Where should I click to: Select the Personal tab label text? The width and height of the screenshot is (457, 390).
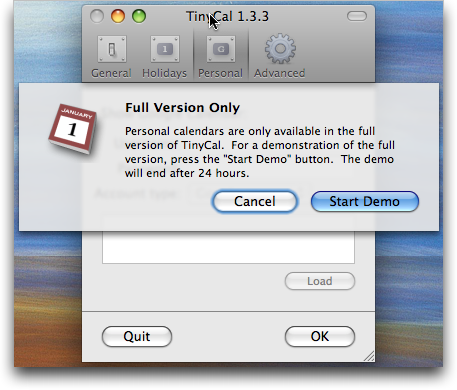(220, 73)
